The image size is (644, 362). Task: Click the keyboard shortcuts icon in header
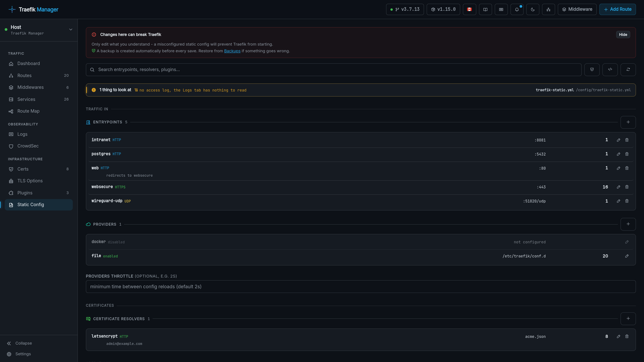click(x=501, y=9)
